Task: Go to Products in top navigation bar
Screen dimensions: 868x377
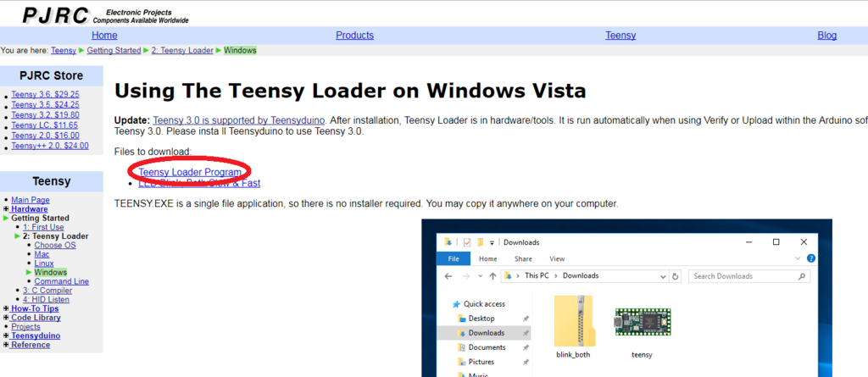Action: pyautogui.click(x=355, y=35)
